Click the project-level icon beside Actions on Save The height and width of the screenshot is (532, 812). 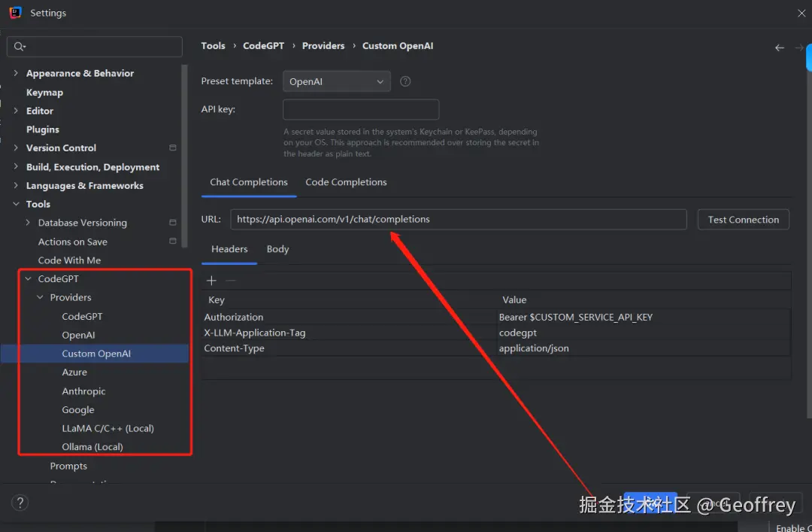click(x=173, y=241)
